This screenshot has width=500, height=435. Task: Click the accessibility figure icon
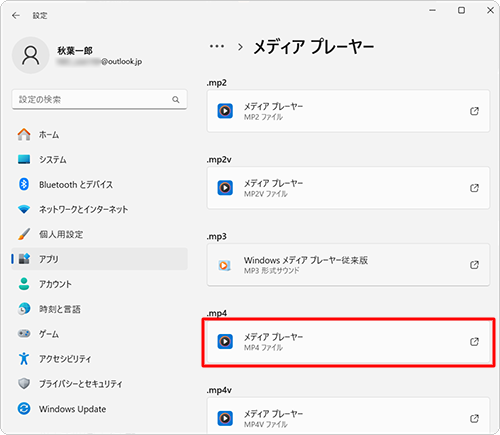pos(24,359)
